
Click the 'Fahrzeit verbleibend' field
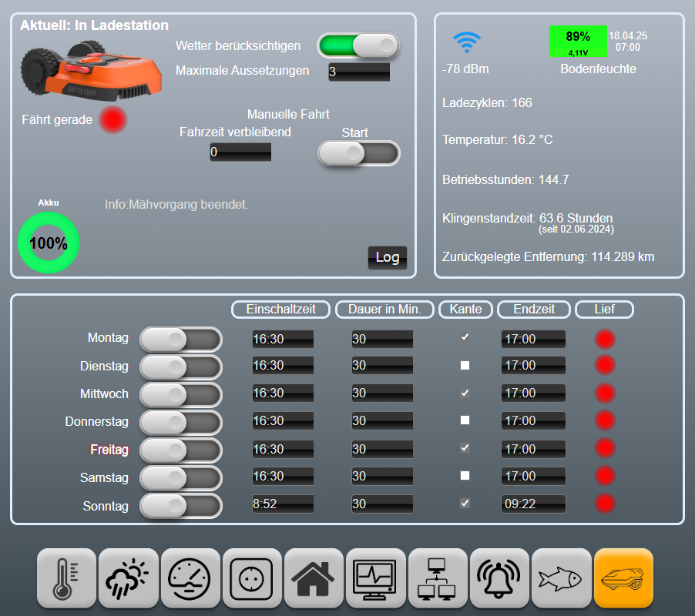[x=240, y=152]
